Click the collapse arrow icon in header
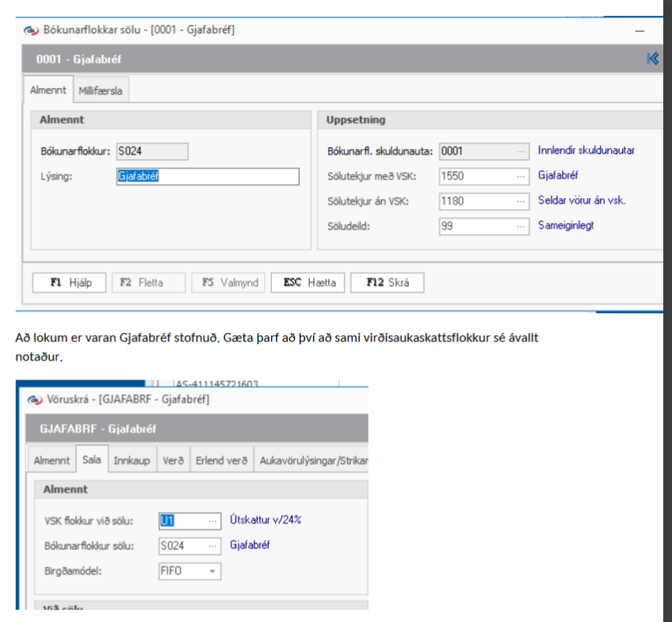Screen dimensions: 672x622 [x=653, y=59]
